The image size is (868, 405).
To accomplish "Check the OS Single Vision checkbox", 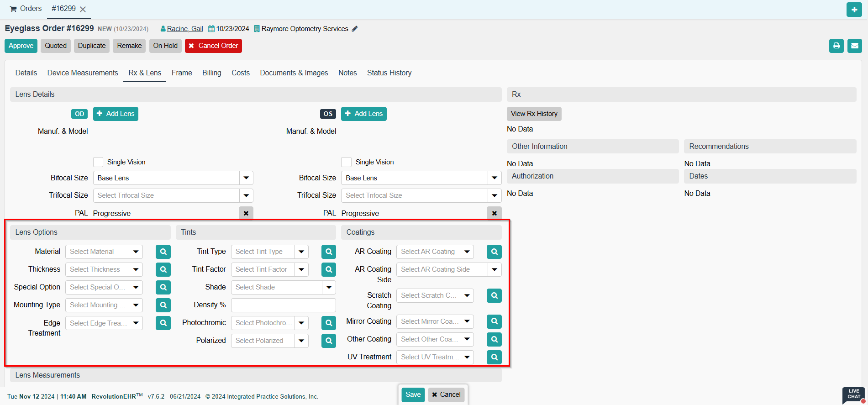I will coord(347,162).
